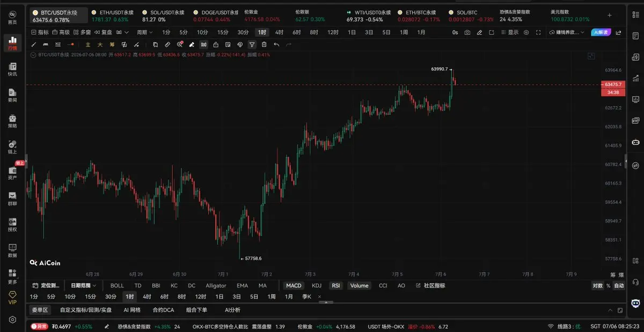Toggle the BOLL indicator
Image resolution: width=644 pixels, height=332 pixels.
coord(117,286)
